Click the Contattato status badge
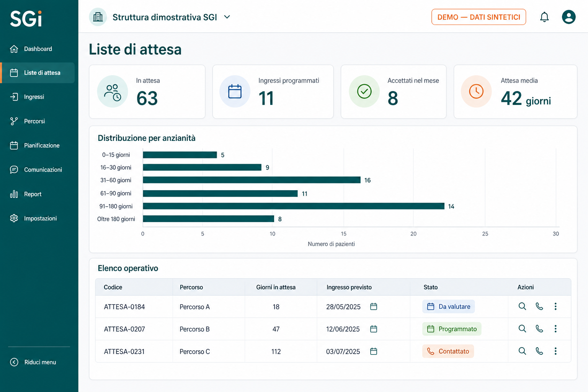 (x=448, y=351)
